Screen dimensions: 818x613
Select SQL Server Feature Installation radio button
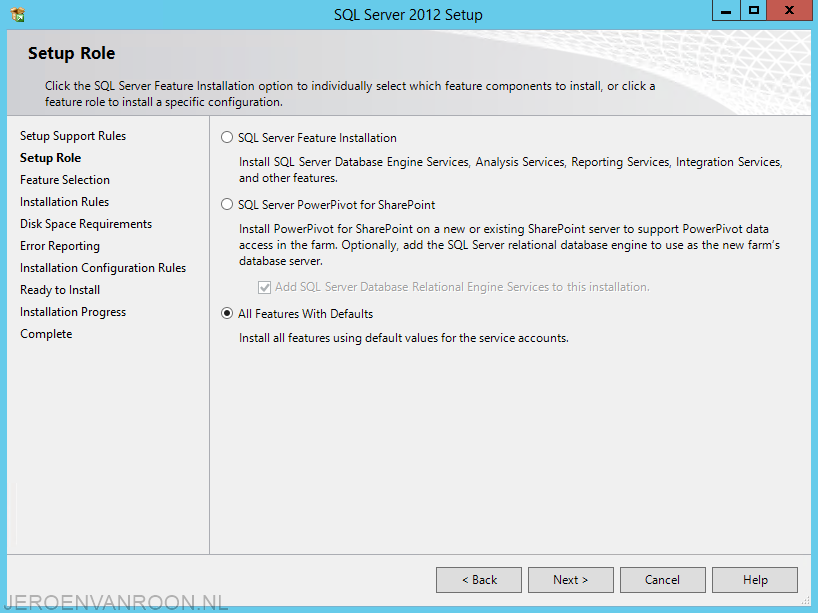pos(226,137)
